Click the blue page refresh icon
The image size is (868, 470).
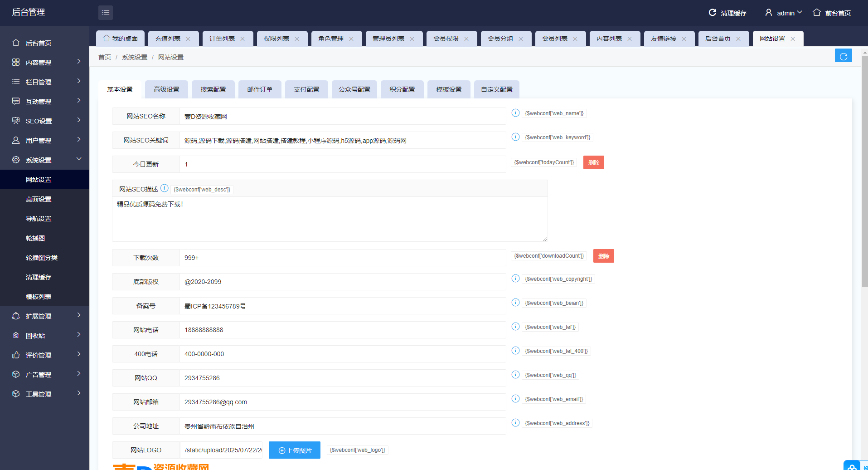(x=843, y=56)
